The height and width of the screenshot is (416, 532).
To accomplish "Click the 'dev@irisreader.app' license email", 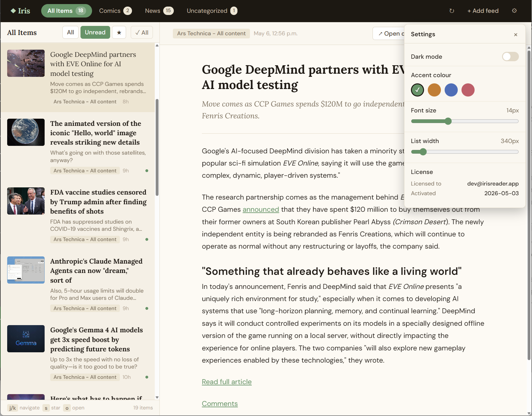I will pyautogui.click(x=493, y=184).
